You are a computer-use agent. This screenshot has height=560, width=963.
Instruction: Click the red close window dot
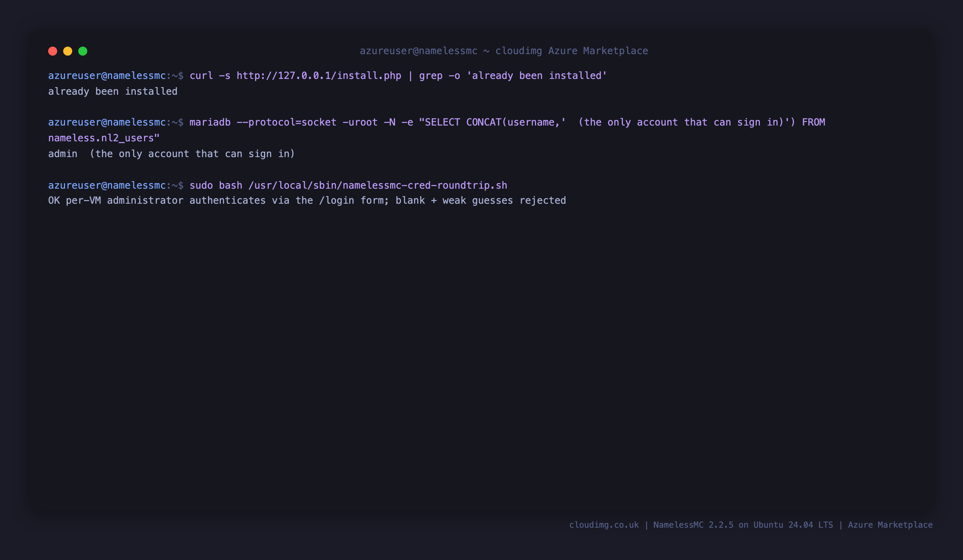(53, 51)
